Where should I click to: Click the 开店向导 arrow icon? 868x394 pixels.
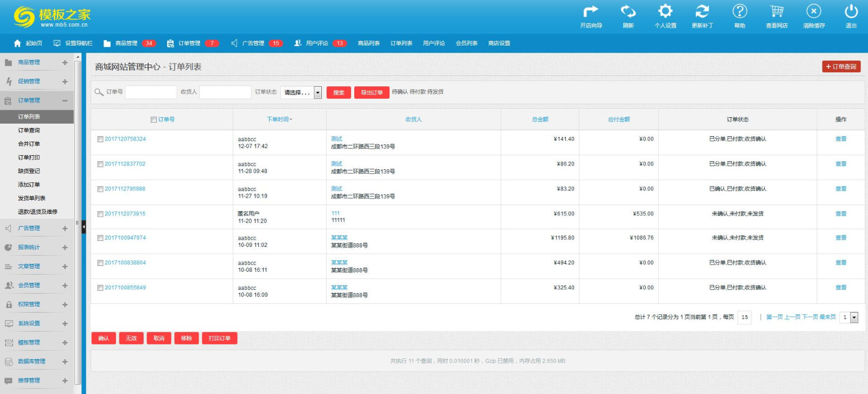590,11
